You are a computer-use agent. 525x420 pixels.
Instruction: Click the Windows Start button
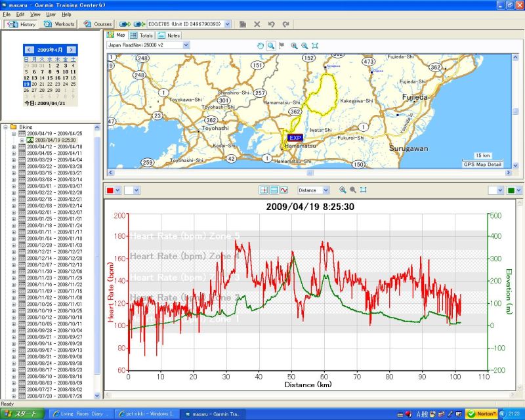point(22,414)
